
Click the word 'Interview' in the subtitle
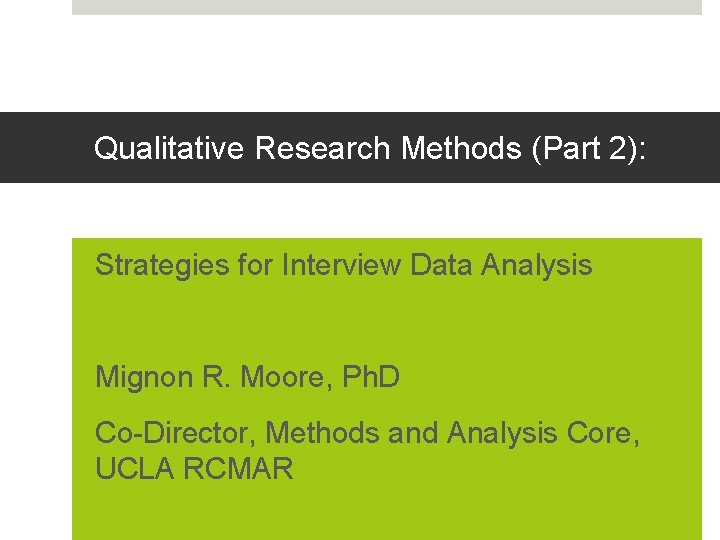tap(342, 265)
